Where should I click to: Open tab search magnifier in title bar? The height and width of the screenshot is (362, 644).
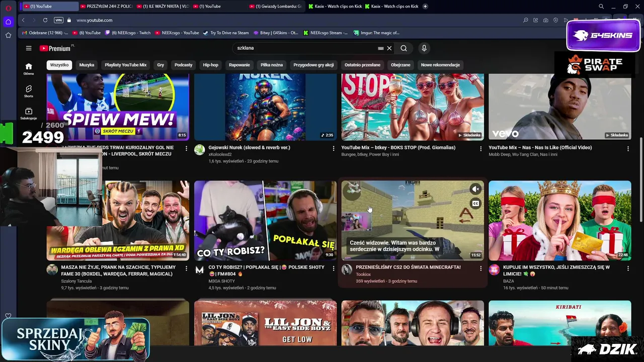601,6
